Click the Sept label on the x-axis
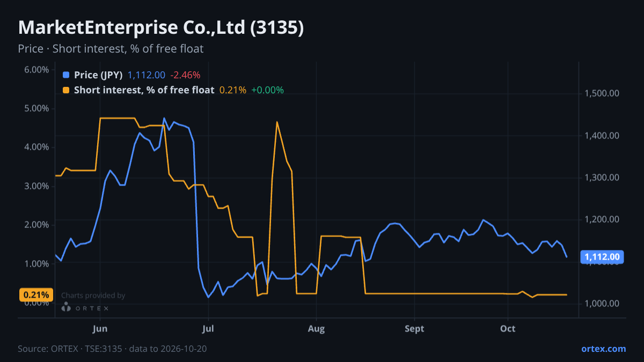Image resolution: width=644 pixels, height=362 pixels. (x=414, y=328)
